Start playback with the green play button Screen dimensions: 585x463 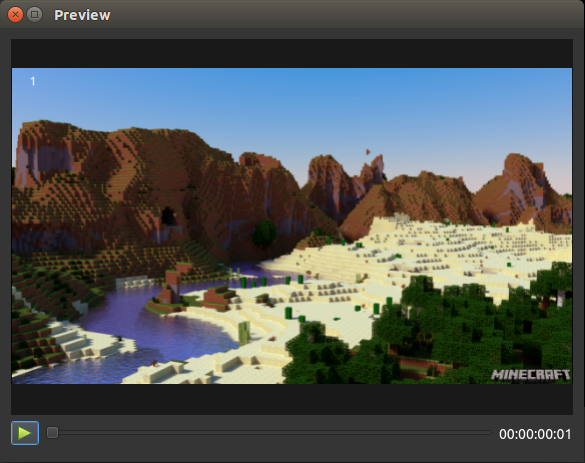(x=25, y=433)
